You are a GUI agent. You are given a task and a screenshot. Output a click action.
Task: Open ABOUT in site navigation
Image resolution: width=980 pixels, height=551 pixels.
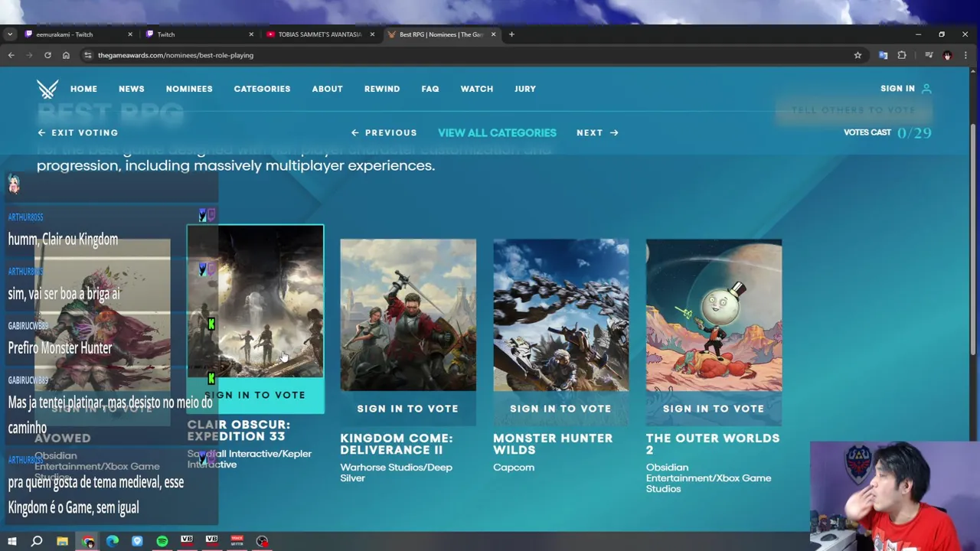[327, 89]
